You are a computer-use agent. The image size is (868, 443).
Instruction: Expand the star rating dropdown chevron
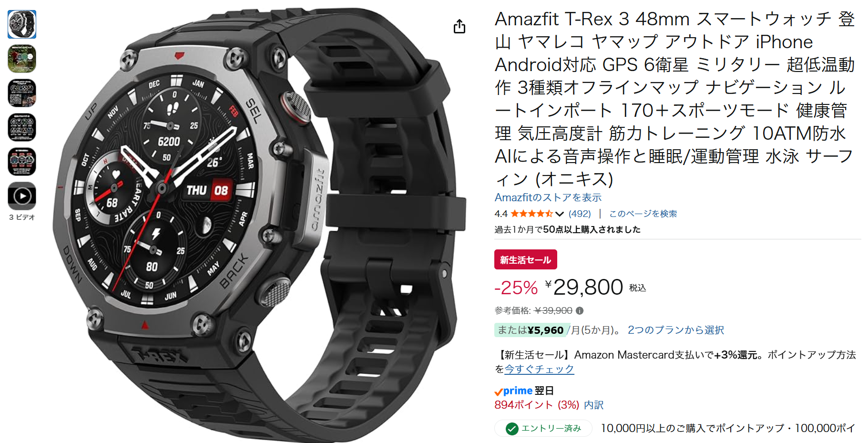[x=560, y=214]
